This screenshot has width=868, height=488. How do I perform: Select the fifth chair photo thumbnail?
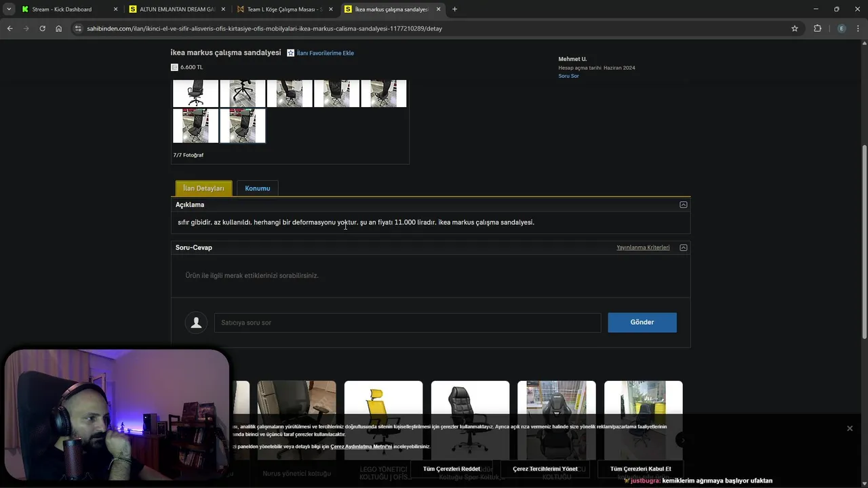point(384,94)
